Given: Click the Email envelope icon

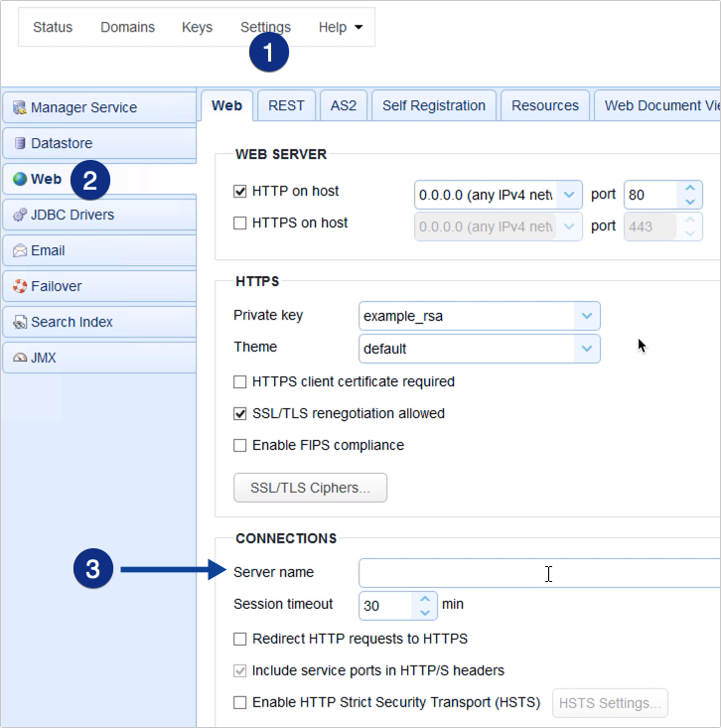Looking at the screenshot, I should [x=20, y=251].
